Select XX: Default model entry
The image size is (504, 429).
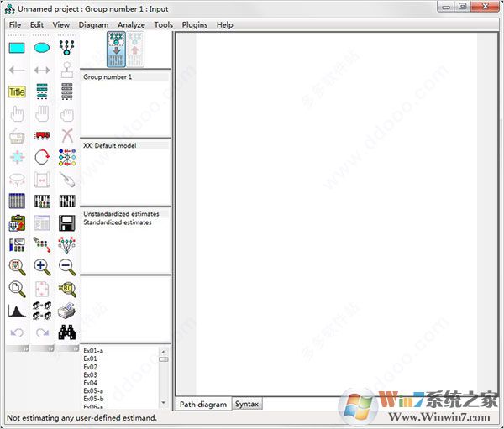click(126, 145)
